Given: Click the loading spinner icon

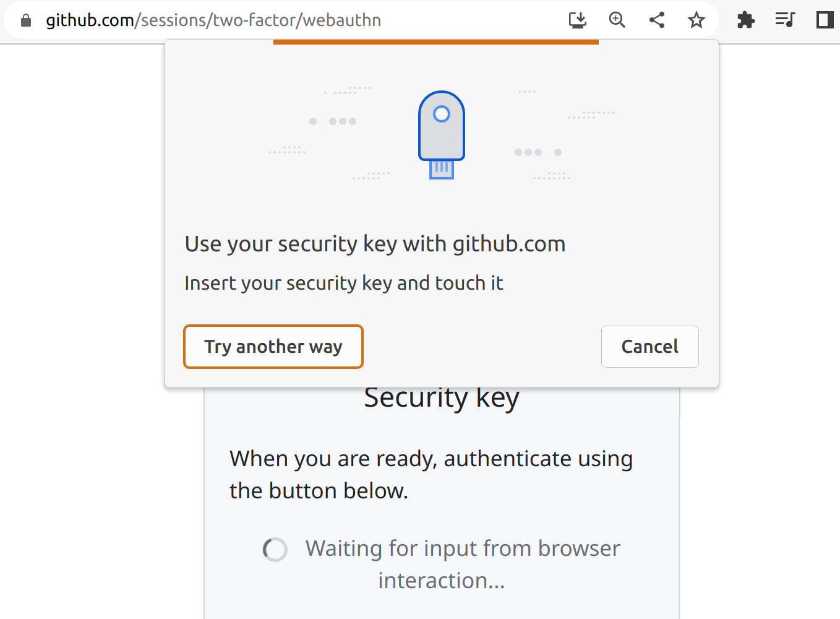Looking at the screenshot, I should point(275,549).
